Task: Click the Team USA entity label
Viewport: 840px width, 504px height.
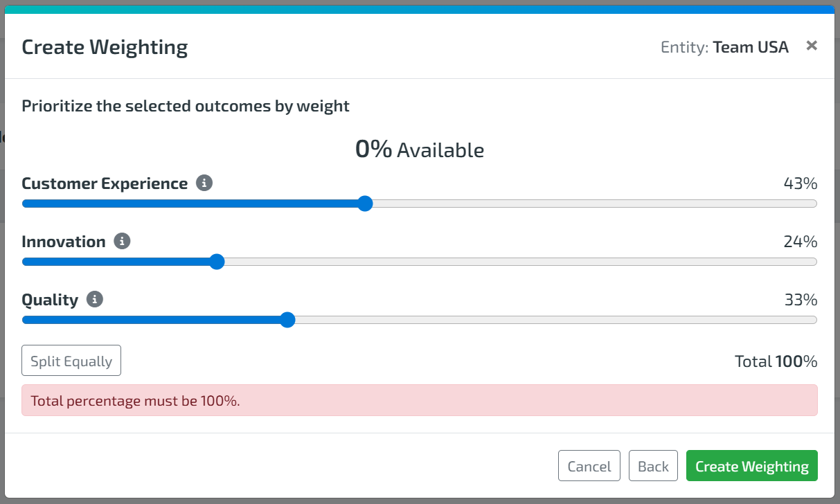Action: point(750,47)
